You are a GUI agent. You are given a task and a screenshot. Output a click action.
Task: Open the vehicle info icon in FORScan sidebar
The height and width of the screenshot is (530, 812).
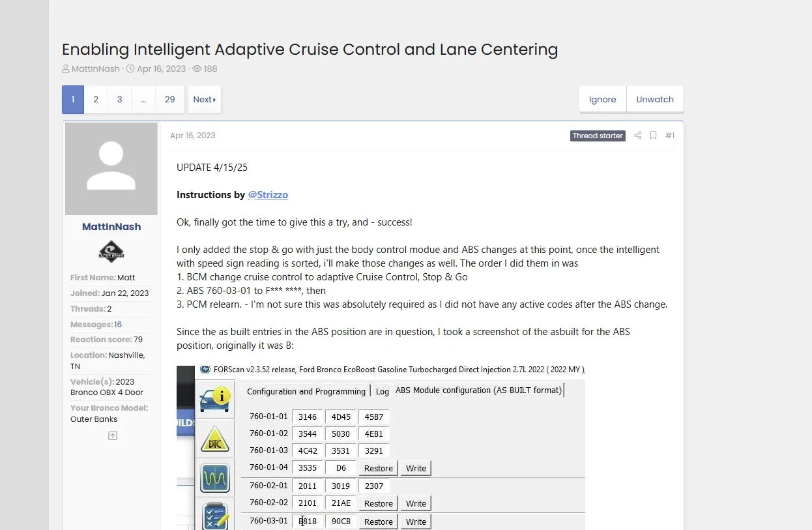coord(215,399)
